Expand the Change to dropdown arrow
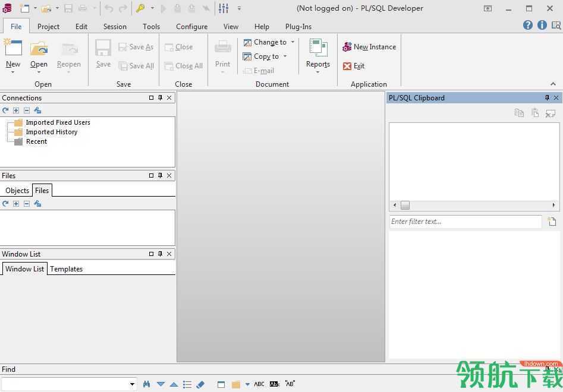 click(292, 42)
